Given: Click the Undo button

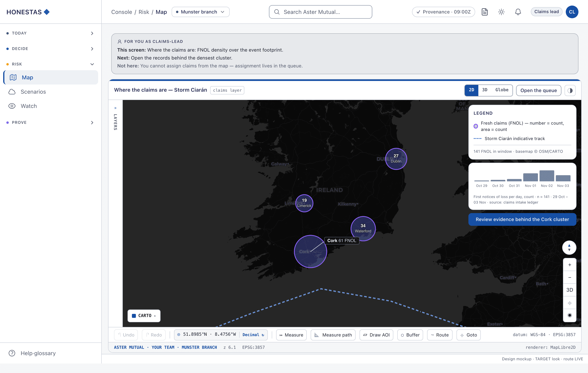Looking at the screenshot, I should [126, 335].
